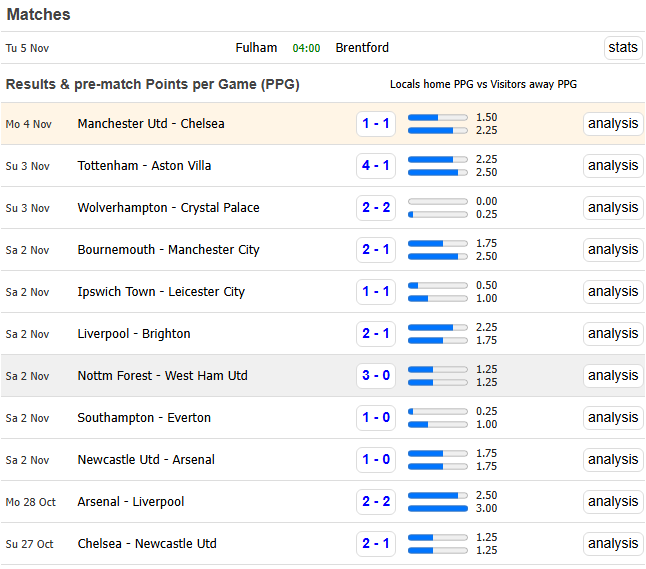The height and width of the screenshot is (569, 646).
Task: Click the 2 - 1 score of Liverpool - Brighton
Action: point(376,334)
